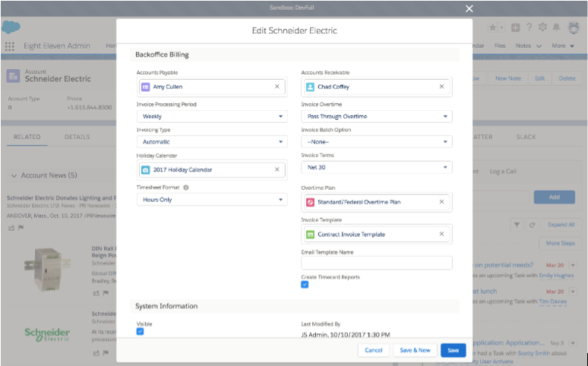This screenshot has width=588, height=366.
Task: Open Invoice Batch Option dropdown
Action: 377,142
